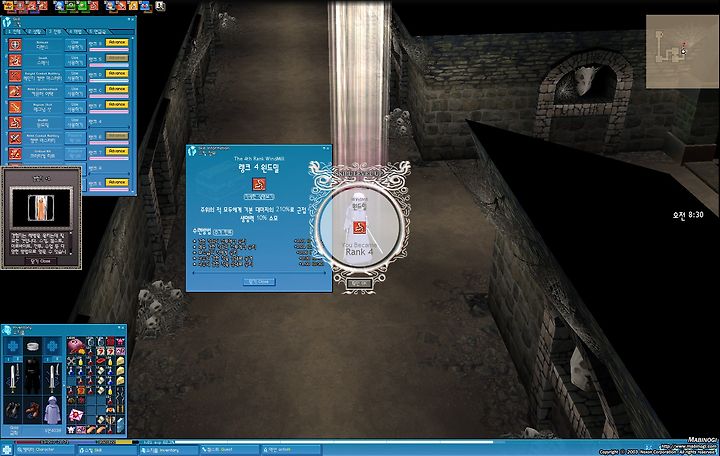
Task: Click the Defense skill training progress bar
Action: (109, 50)
